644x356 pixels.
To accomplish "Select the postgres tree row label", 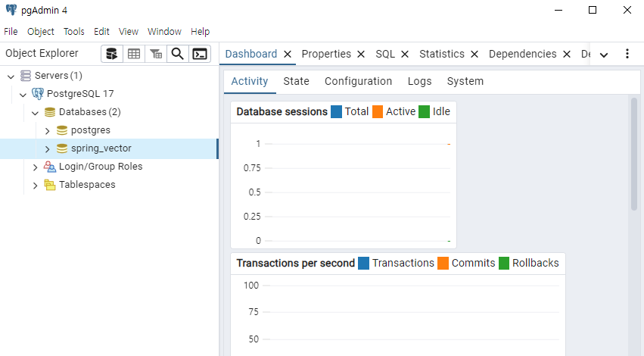I will 90,130.
